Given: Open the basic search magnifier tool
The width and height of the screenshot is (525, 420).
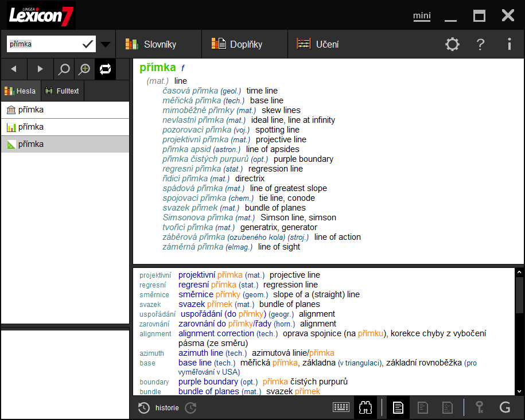Looking at the screenshot, I should 62,69.
